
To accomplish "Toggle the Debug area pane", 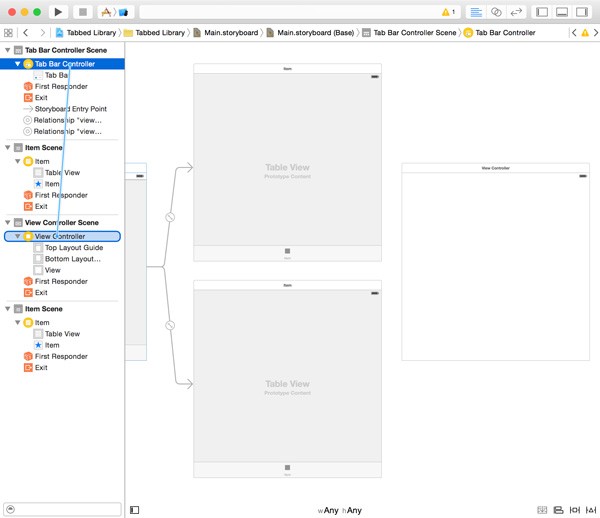I will tap(562, 12).
